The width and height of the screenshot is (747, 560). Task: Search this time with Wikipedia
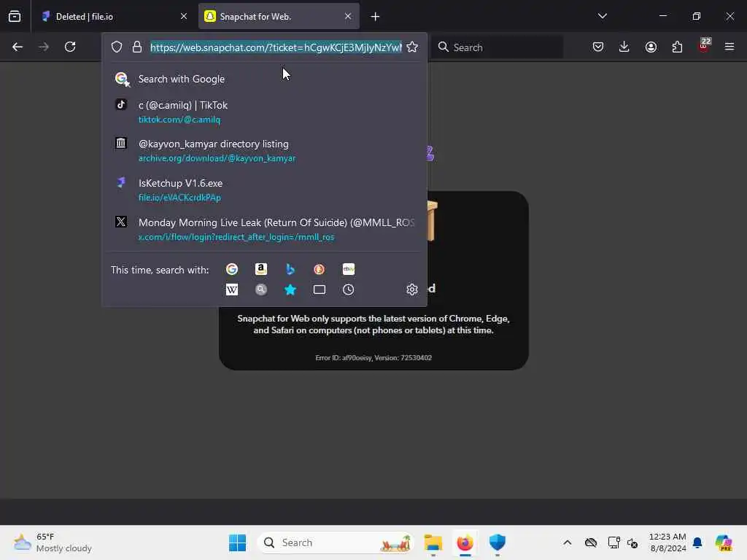click(x=232, y=289)
